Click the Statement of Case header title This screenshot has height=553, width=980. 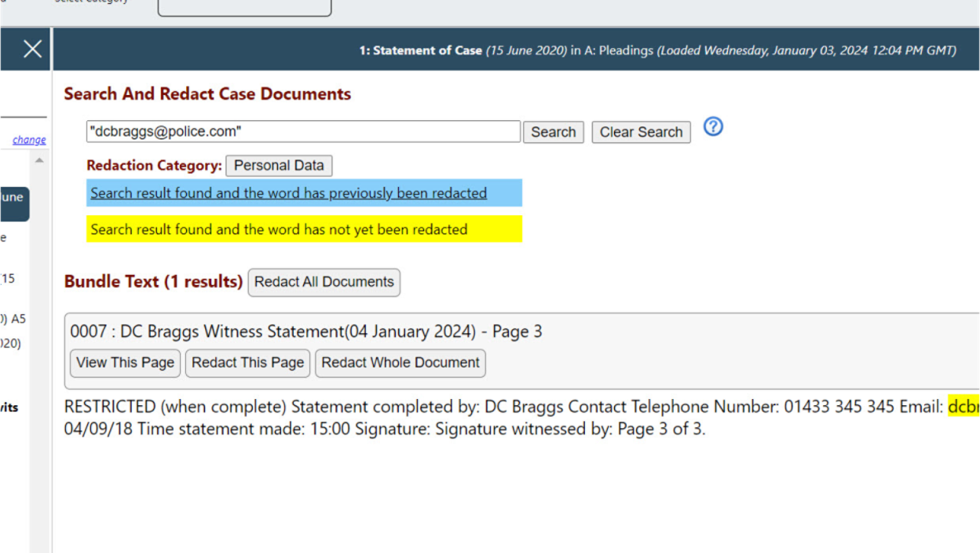pos(420,51)
